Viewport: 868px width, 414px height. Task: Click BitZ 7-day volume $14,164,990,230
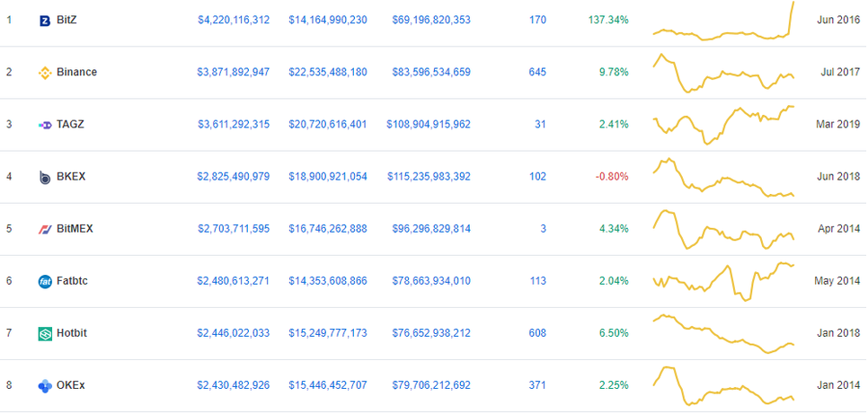pos(328,20)
